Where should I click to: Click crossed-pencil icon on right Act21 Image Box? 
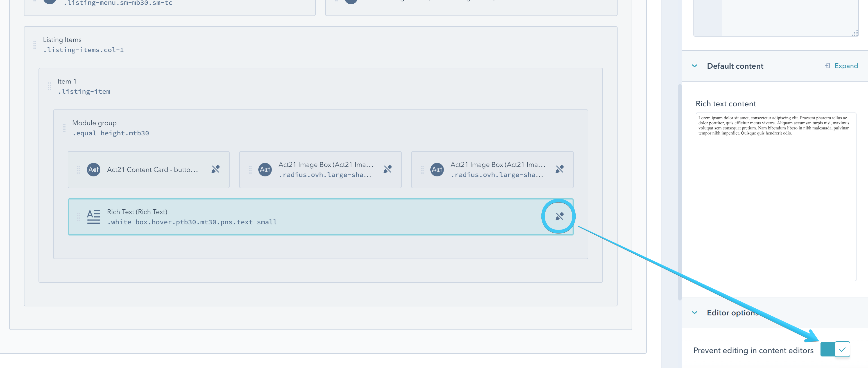pyautogui.click(x=559, y=169)
